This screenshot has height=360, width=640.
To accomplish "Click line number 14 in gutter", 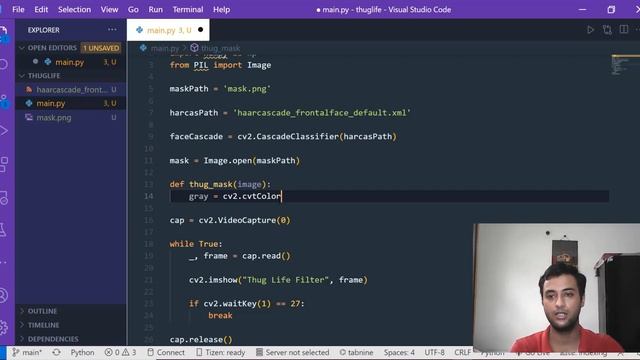I will coord(149,196).
